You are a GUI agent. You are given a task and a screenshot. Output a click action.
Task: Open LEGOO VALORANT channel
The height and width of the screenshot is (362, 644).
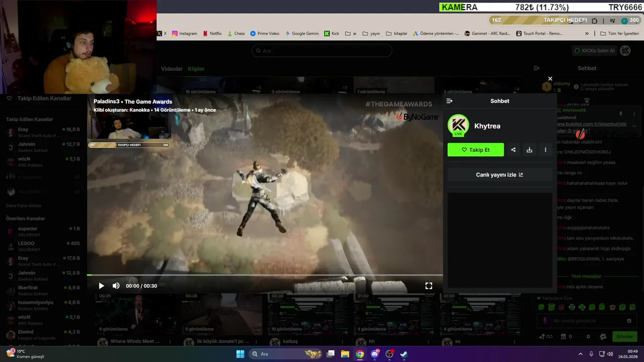click(x=43, y=246)
